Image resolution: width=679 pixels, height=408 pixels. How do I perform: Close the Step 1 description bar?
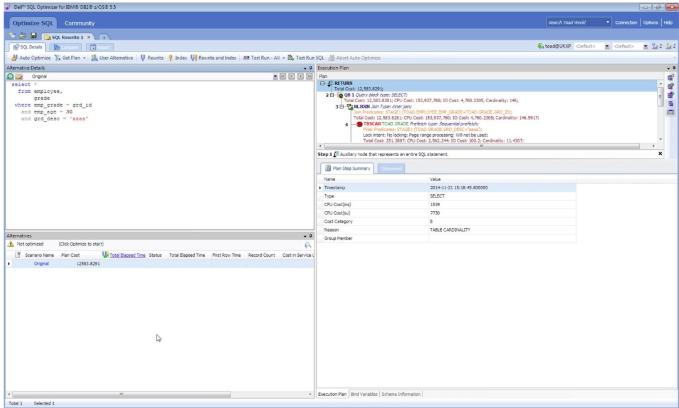point(660,154)
